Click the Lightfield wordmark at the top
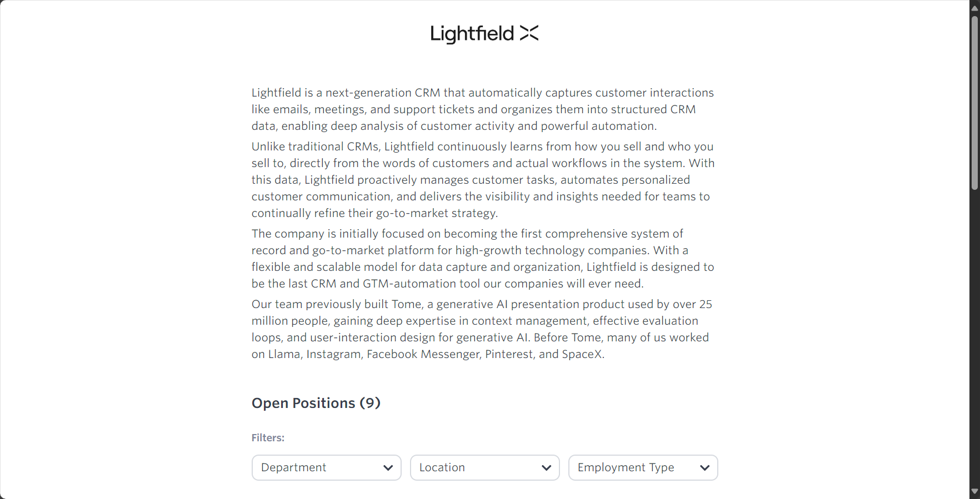Screen dimensions: 980x499 (x=472, y=34)
